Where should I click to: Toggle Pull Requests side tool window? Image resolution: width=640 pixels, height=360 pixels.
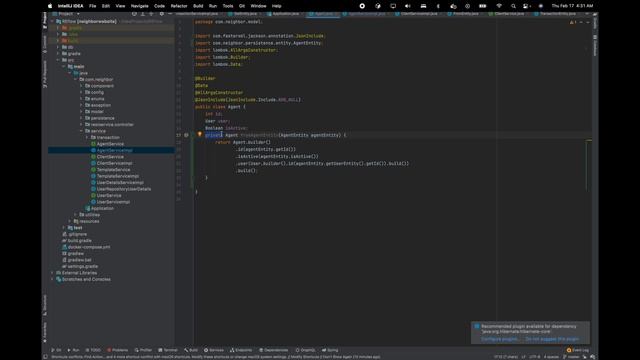44,74
